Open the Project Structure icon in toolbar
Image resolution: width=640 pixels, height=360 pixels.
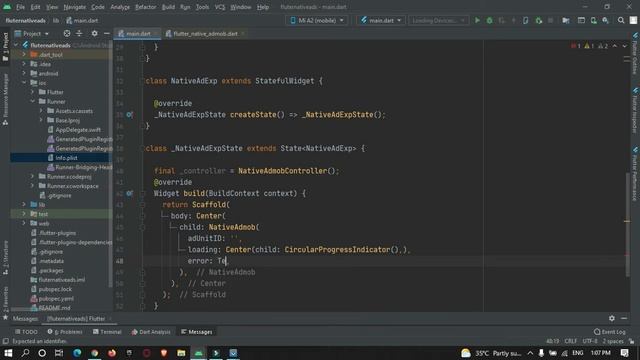[566, 20]
